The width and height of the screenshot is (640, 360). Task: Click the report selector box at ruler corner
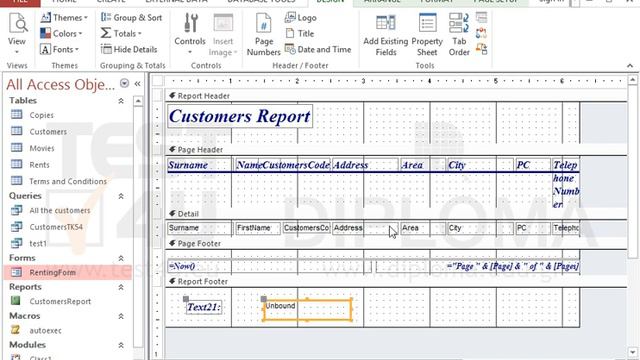(x=158, y=80)
